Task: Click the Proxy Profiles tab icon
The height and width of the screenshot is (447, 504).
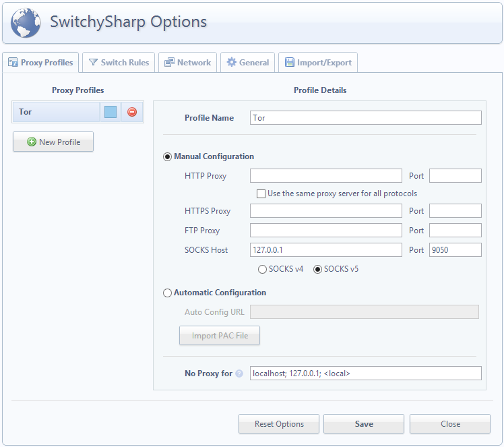Action: [x=13, y=62]
